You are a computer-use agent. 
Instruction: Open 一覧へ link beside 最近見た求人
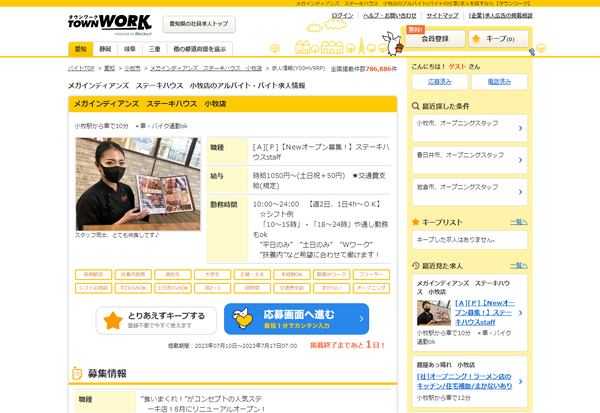point(518,265)
